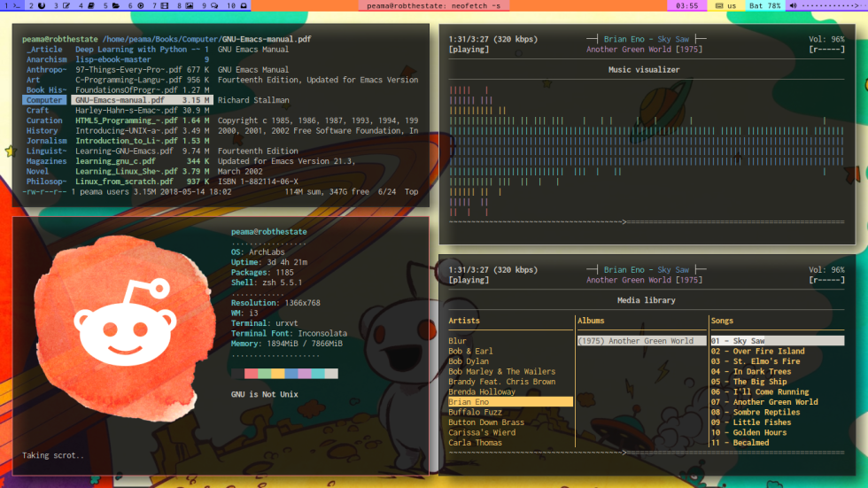Select artist Brenda Holloway
This screenshot has width=868, height=488.
[482, 391]
